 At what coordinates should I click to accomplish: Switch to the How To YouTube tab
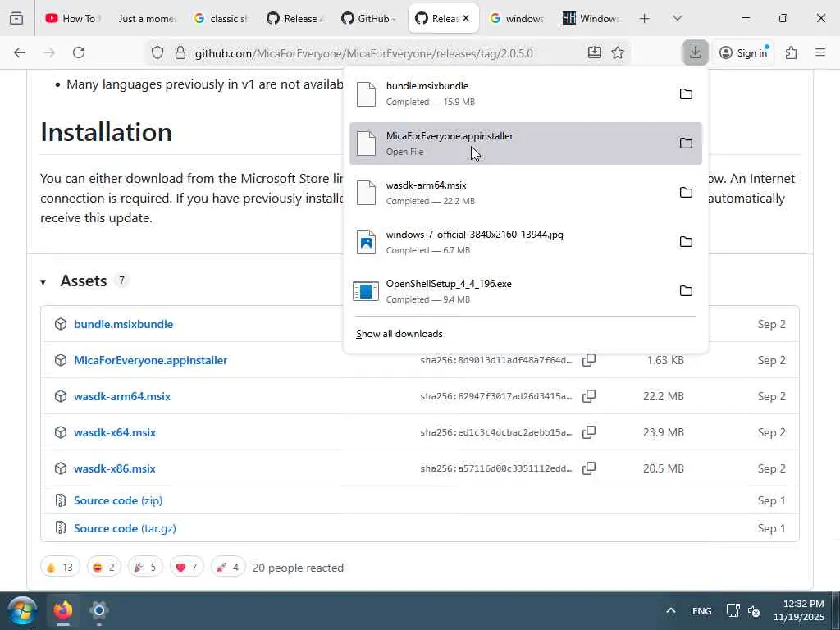(x=73, y=18)
